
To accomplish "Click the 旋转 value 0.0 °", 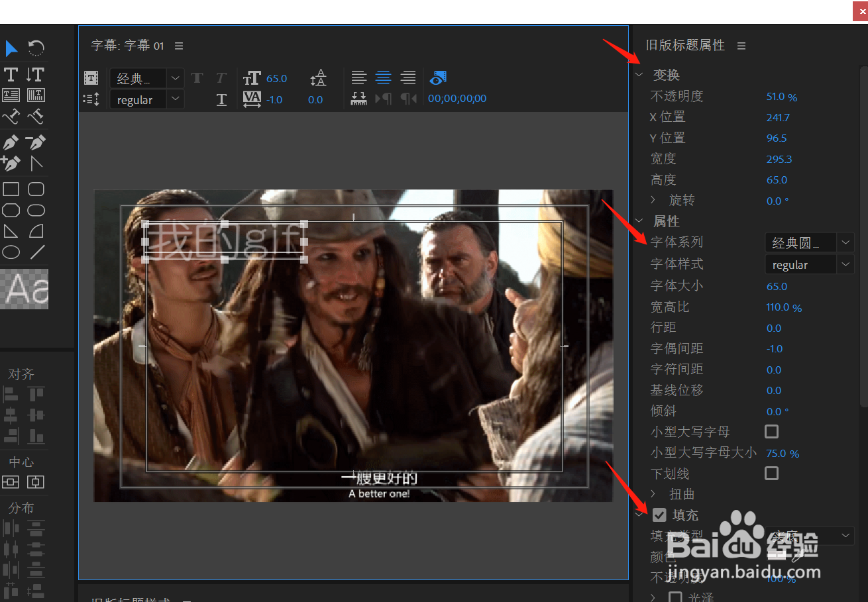I will point(777,201).
